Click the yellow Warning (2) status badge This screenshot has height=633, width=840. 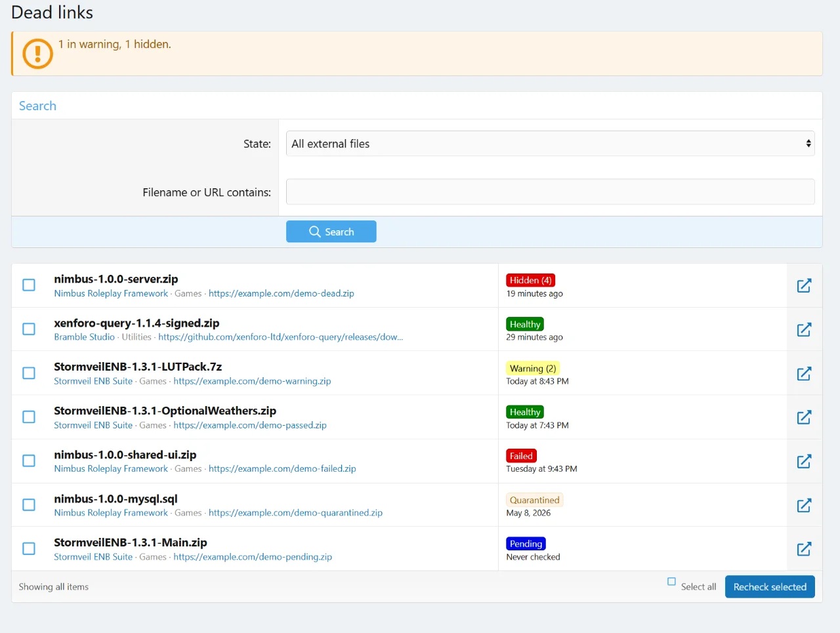click(533, 368)
